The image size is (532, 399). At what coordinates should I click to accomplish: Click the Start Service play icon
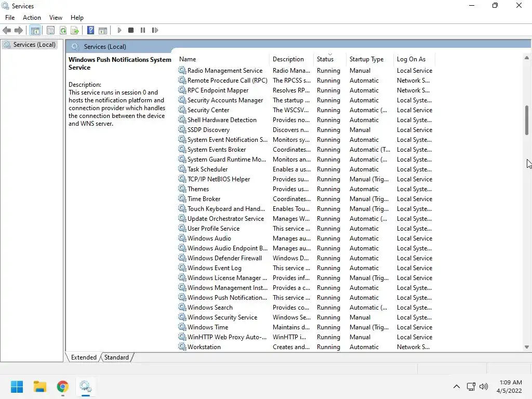[x=119, y=30]
